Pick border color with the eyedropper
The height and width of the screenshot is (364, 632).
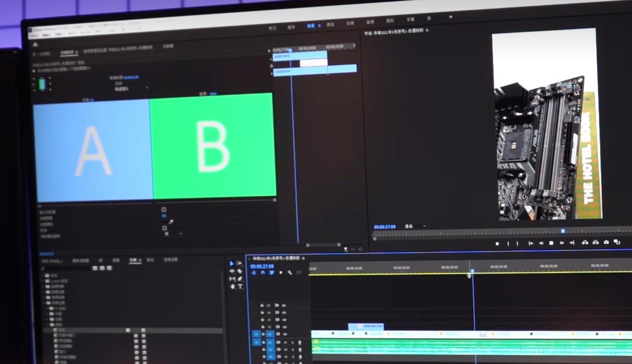(x=171, y=222)
